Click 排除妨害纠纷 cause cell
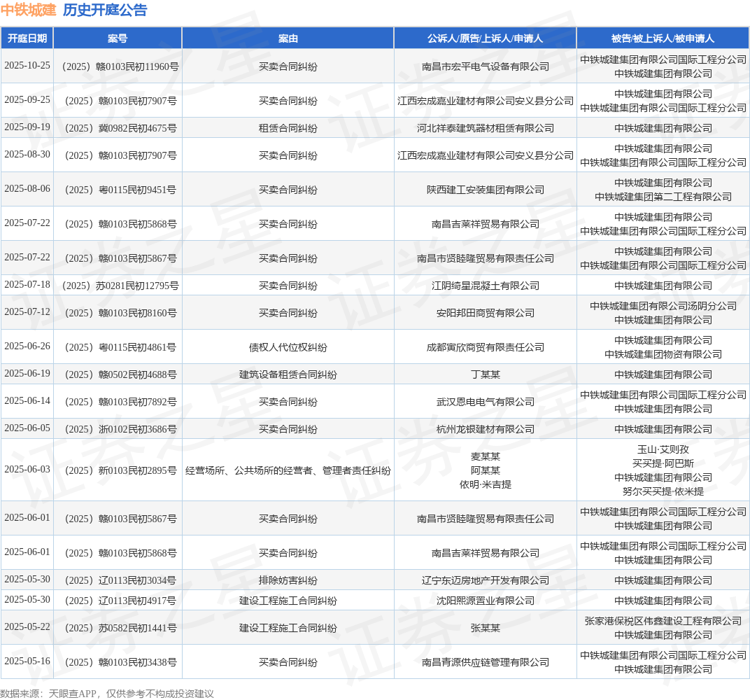The width and height of the screenshot is (750, 700). pyautogui.click(x=288, y=580)
